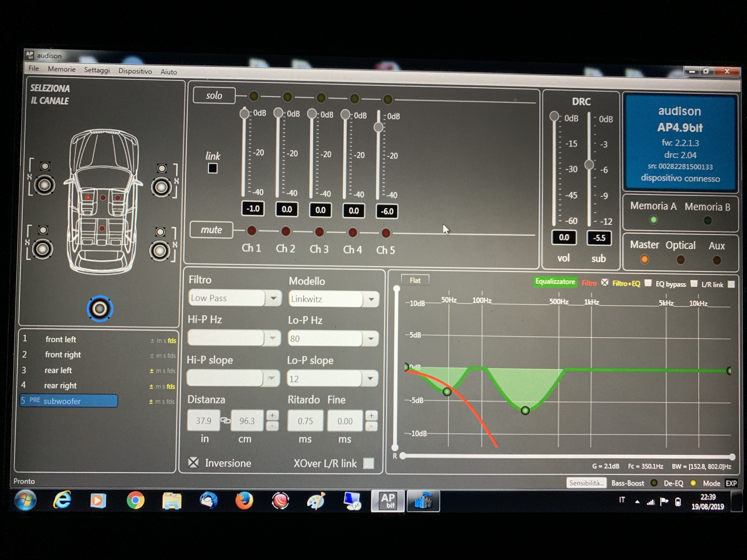Viewport: 747px width, 560px height.
Task: Toggle solo for Ch 3
Action: [x=321, y=98]
